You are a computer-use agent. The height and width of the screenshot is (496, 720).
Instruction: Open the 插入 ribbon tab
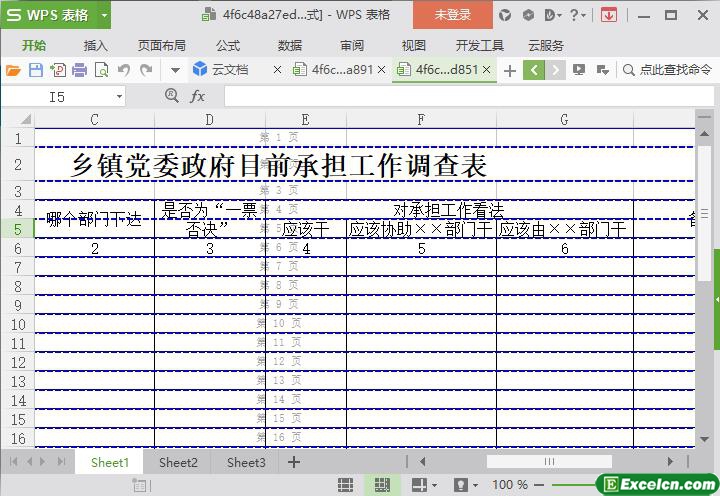pyautogui.click(x=95, y=45)
